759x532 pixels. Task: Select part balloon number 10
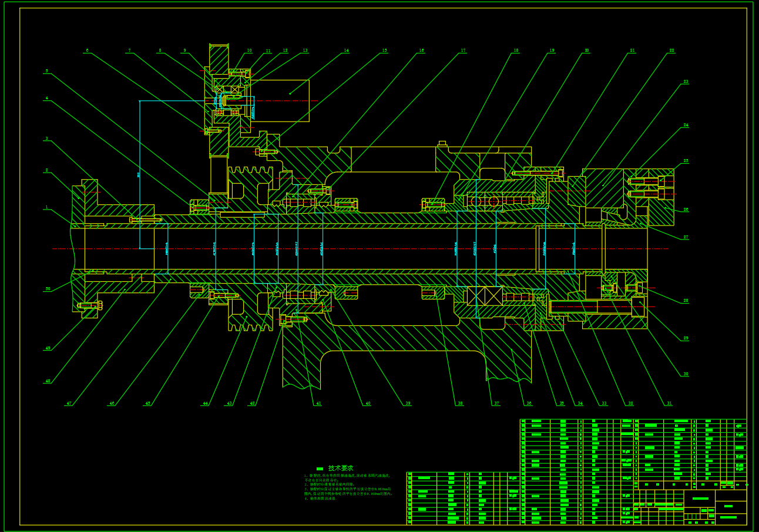tap(249, 50)
